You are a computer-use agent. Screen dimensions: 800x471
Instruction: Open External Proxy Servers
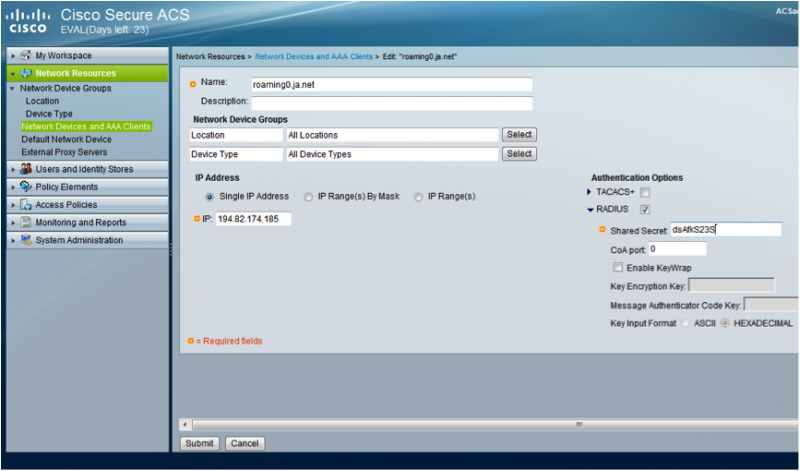click(64, 152)
